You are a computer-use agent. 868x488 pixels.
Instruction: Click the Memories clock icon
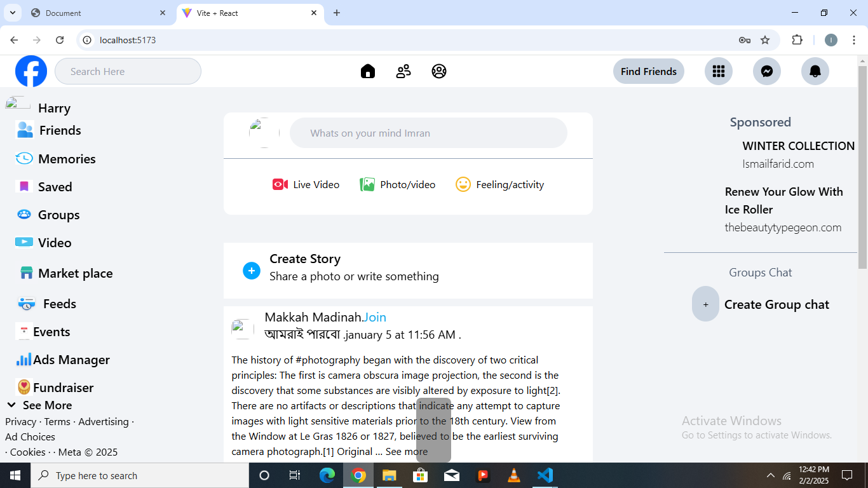[x=24, y=158]
